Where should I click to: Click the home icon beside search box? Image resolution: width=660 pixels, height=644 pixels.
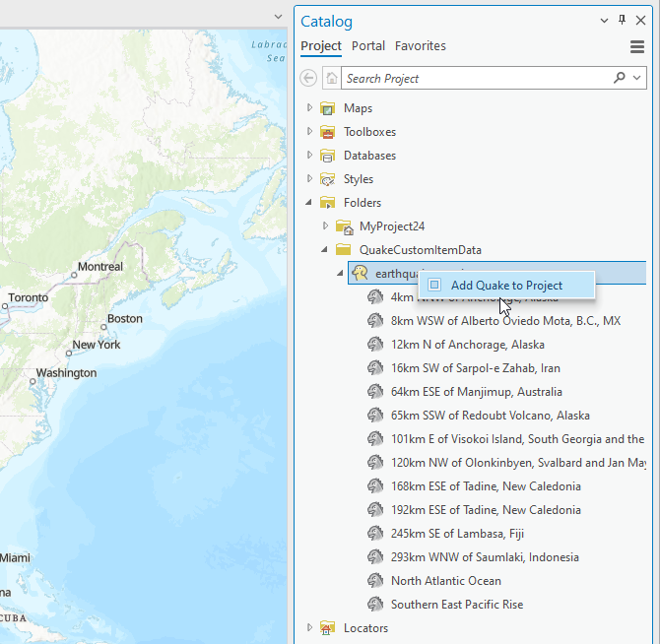[332, 78]
